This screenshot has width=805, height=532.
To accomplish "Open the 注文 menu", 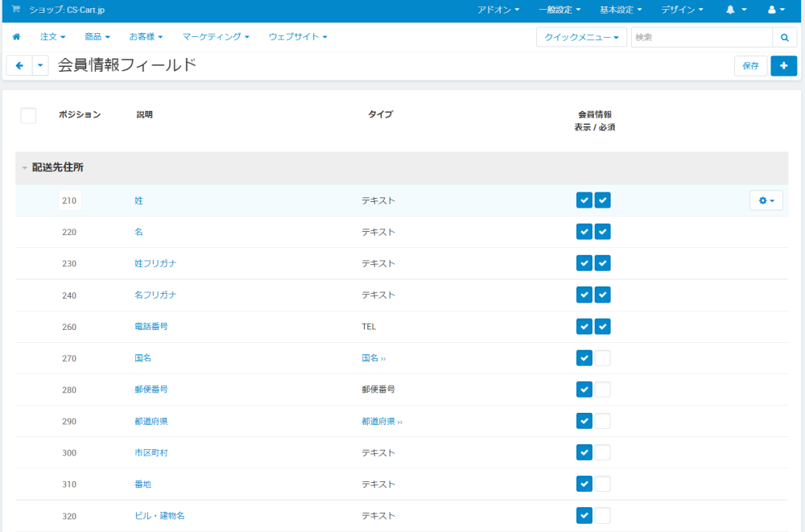I will (x=52, y=37).
